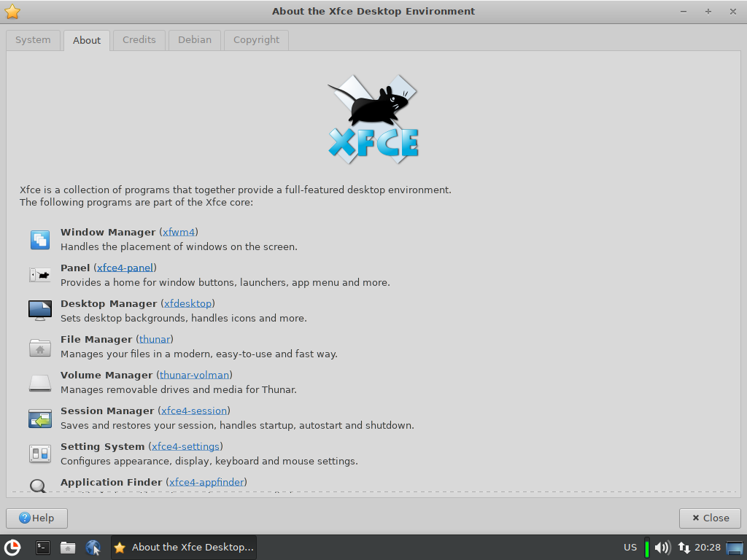Click the Help button

point(36,518)
